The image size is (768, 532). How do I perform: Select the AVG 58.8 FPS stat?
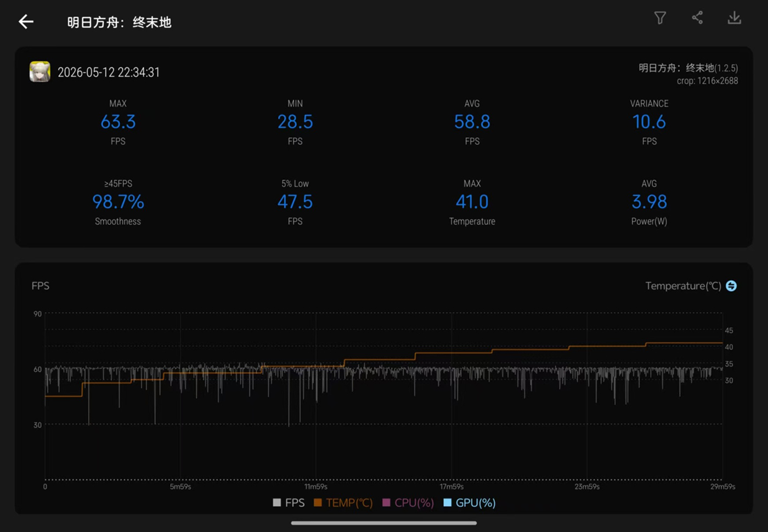(x=472, y=122)
